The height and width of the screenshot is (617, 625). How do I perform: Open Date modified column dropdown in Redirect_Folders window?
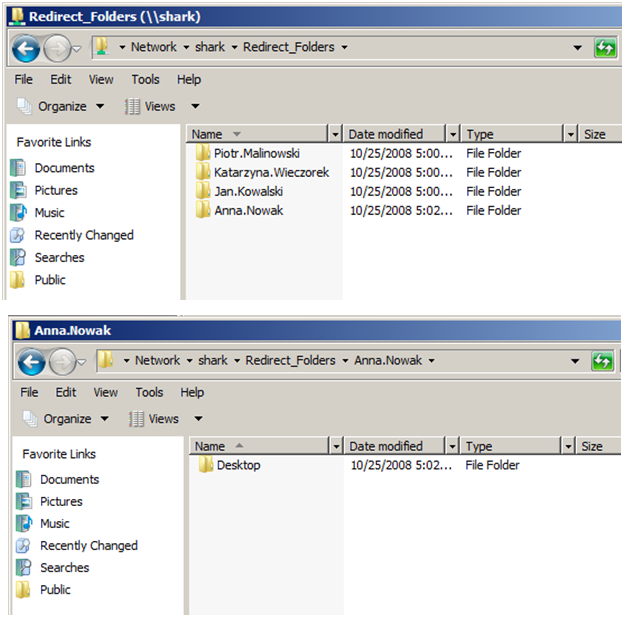click(x=453, y=134)
